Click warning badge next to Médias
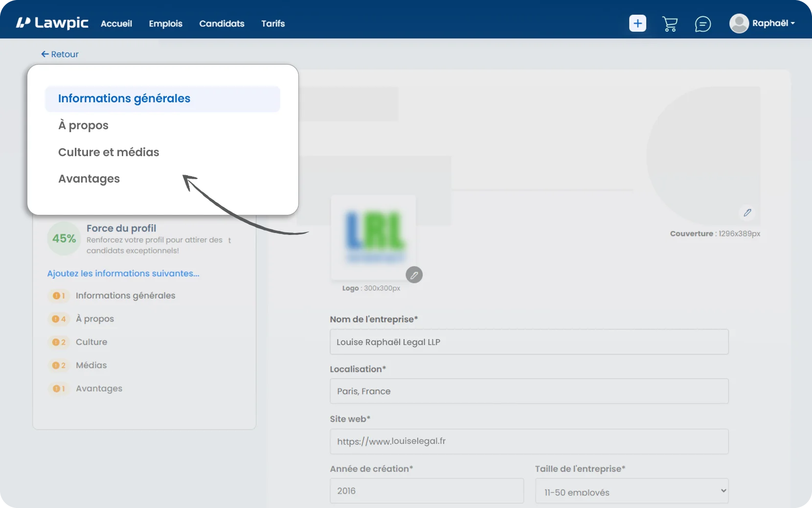812x508 pixels. pyautogui.click(x=58, y=365)
